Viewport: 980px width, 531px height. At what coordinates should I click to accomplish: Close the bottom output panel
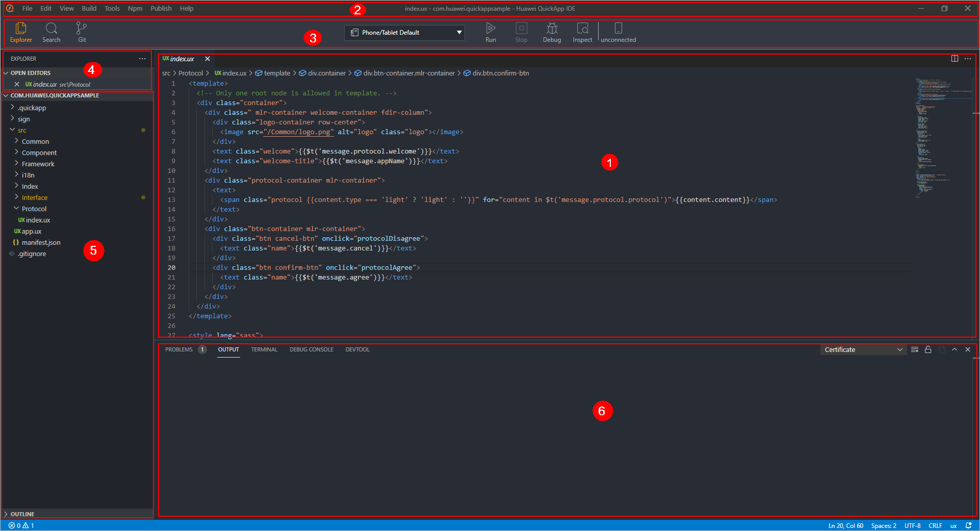click(968, 349)
